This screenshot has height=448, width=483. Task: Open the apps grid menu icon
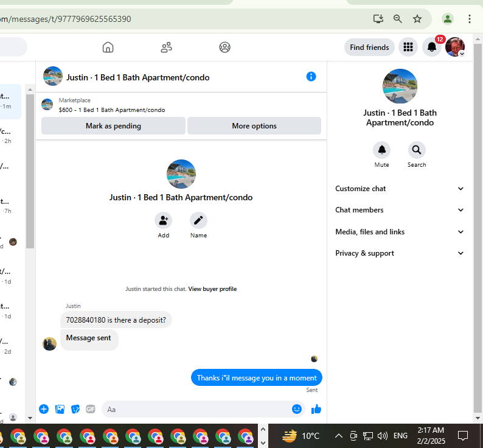[408, 47]
